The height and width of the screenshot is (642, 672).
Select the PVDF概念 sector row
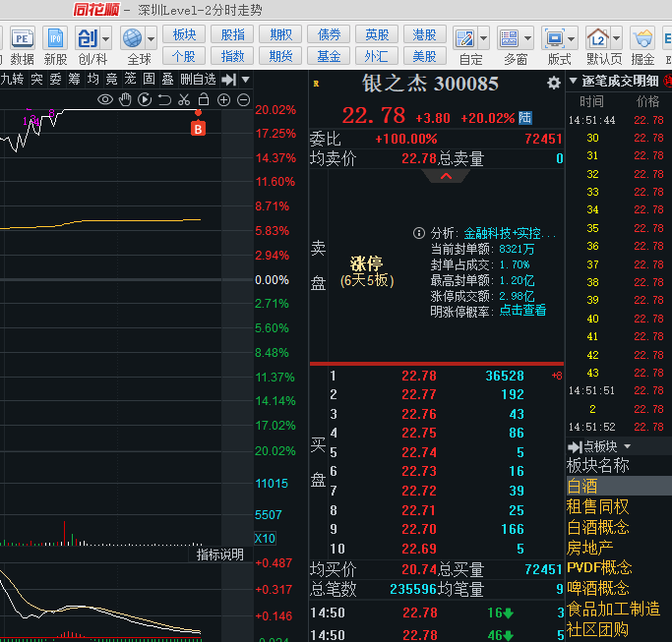619,568
